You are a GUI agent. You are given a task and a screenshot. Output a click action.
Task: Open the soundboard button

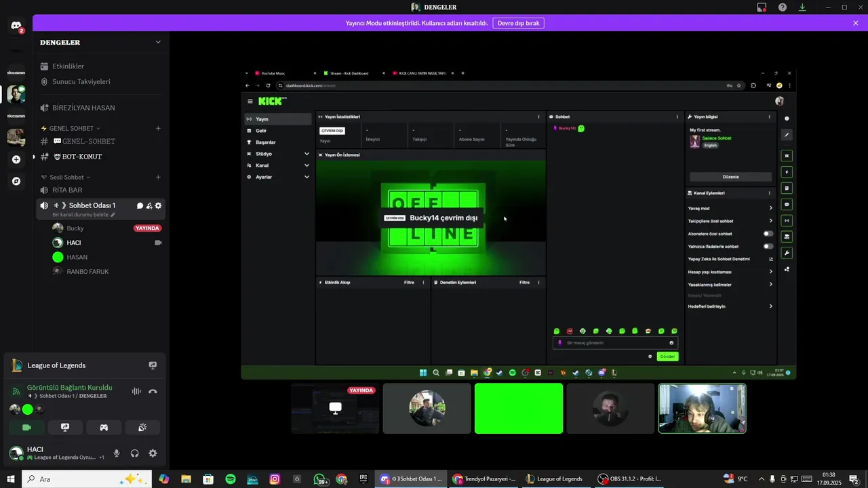tap(142, 428)
